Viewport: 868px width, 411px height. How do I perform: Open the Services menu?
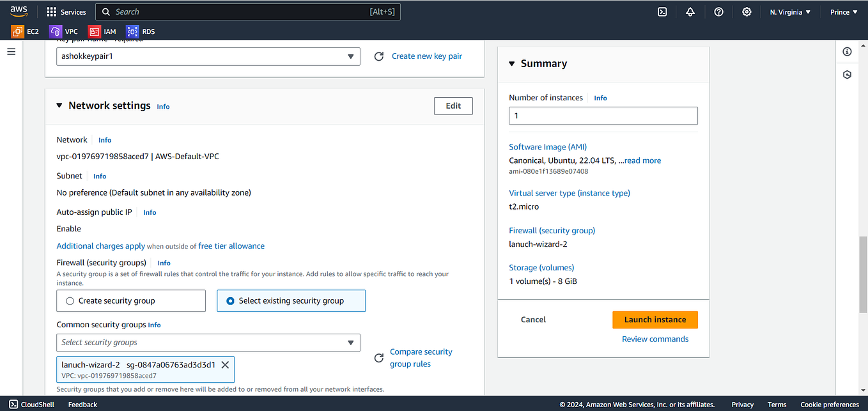point(66,12)
